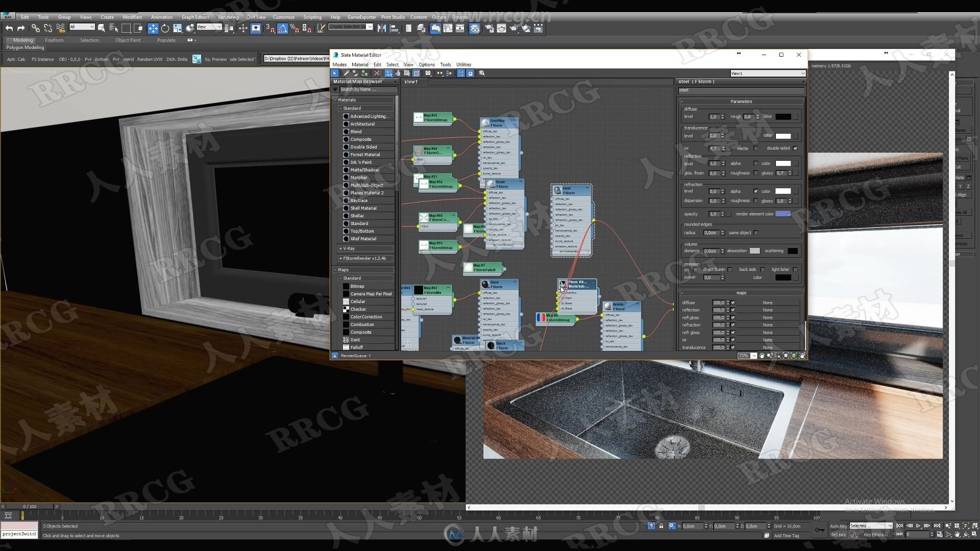
Task: Toggle the double sided checkbox
Action: pyautogui.click(x=795, y=148)
